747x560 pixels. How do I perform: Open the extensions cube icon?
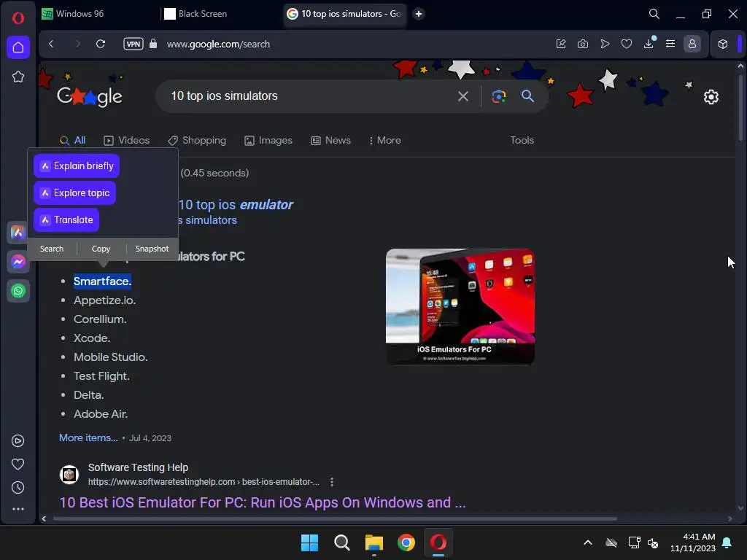tap(723, 44)
